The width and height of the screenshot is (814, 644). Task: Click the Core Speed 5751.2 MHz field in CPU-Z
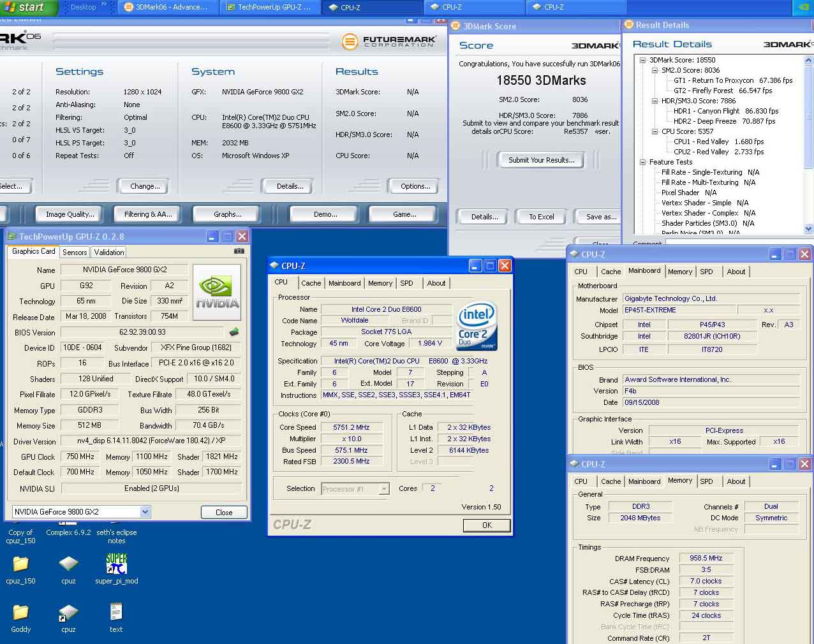351,427
